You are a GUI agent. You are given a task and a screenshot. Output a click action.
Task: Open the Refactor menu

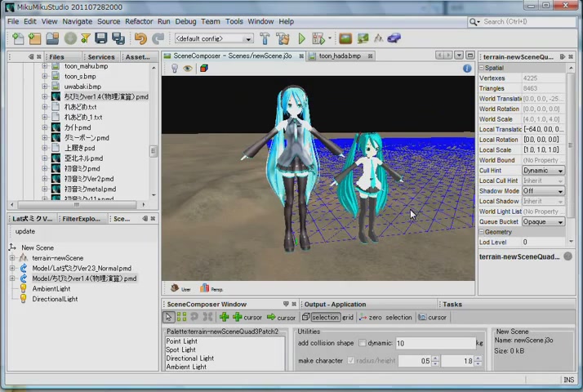tap(139, 21)
